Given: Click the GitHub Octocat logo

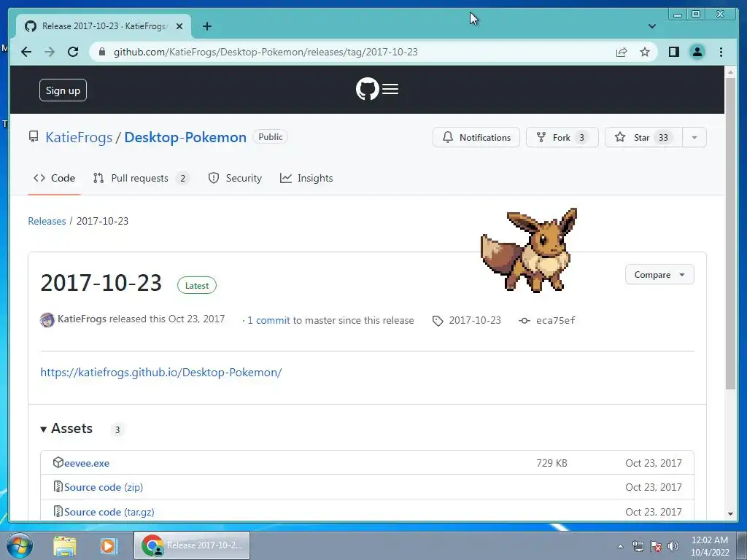Looking at the screenshot, I should tap(368, 89).
